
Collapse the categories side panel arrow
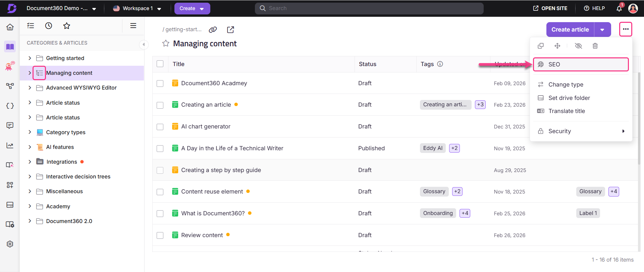144,44
